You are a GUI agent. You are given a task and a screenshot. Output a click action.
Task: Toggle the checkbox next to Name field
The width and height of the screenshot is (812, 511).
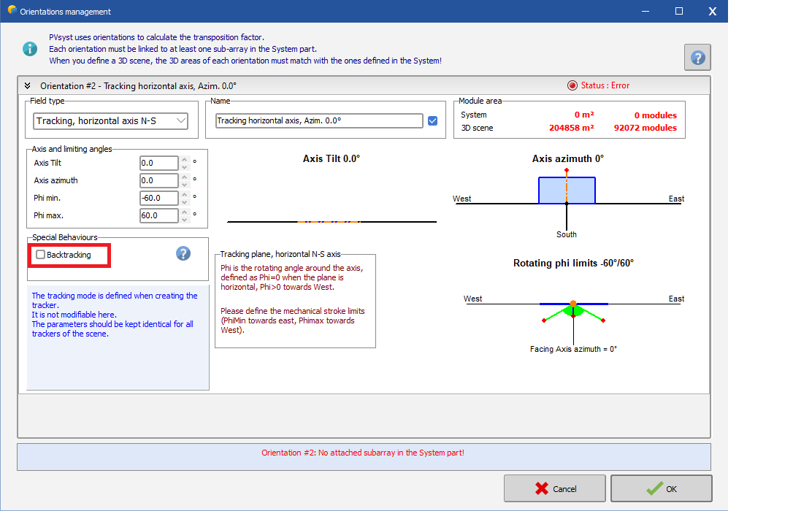pos(433,121)
